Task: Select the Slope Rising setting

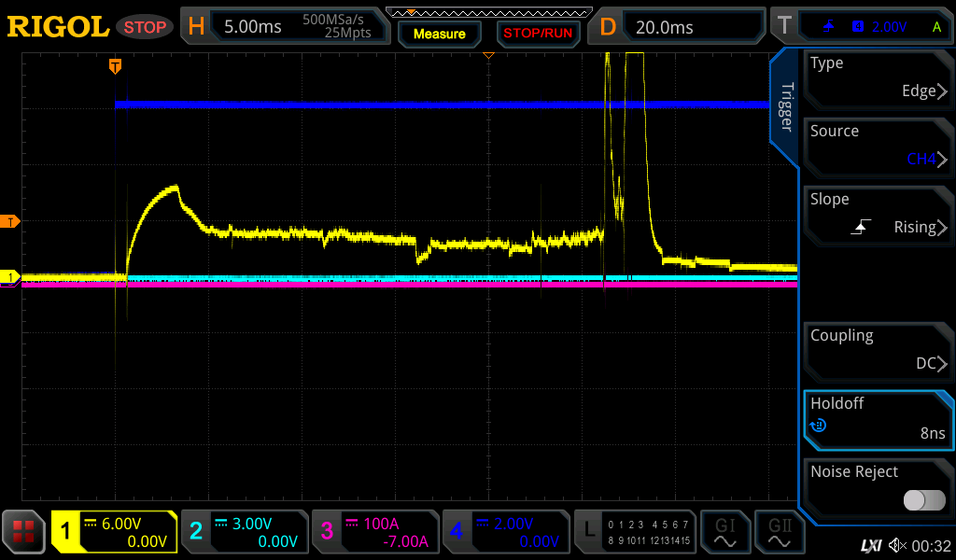Action: (x=878, y=215)
